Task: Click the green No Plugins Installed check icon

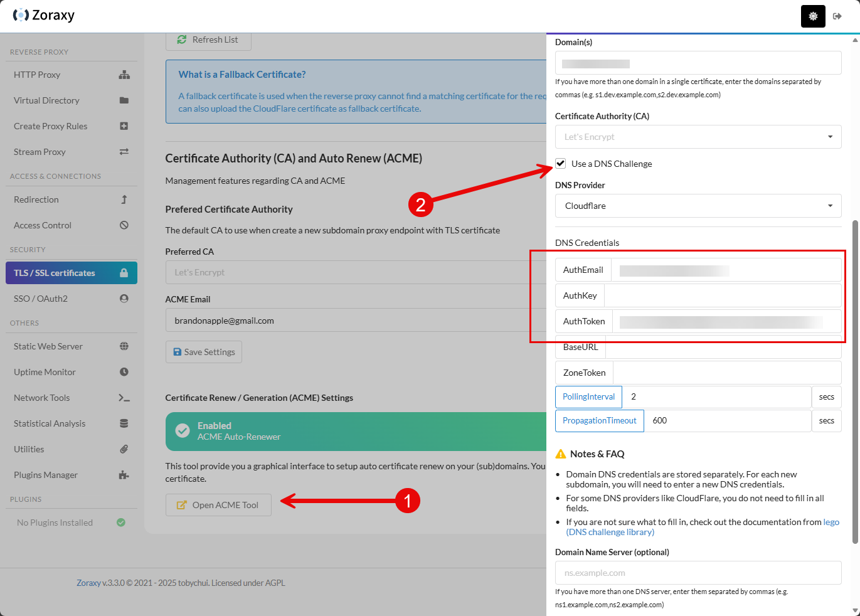Action: pos(121,523)
